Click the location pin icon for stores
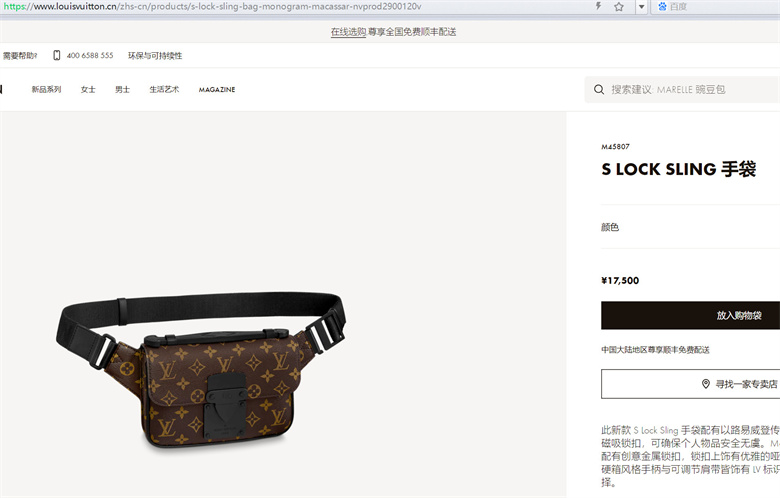The image size is (780, 498). point(705,384)
